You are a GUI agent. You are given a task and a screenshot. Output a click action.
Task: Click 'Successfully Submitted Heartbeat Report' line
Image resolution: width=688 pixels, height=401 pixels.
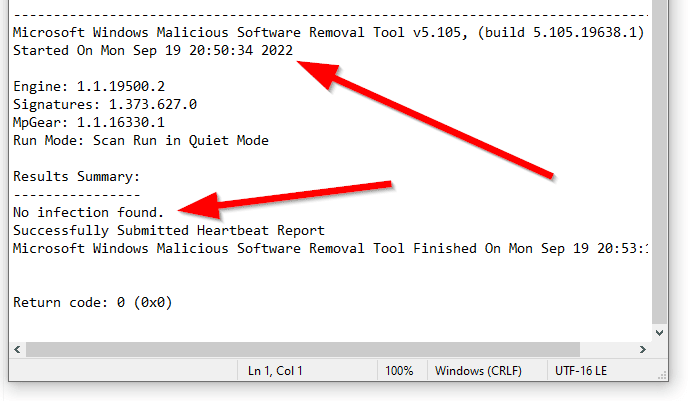(x=169, y=230)
